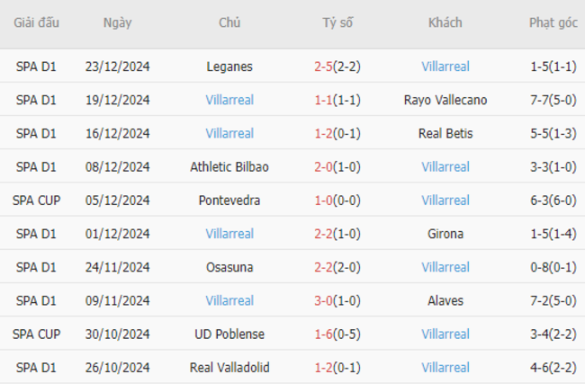Image resolution: width=585 pixels, height=392 pixels.
Task: Open Villarreal home link versus Girona
Action: click(229, 234)
